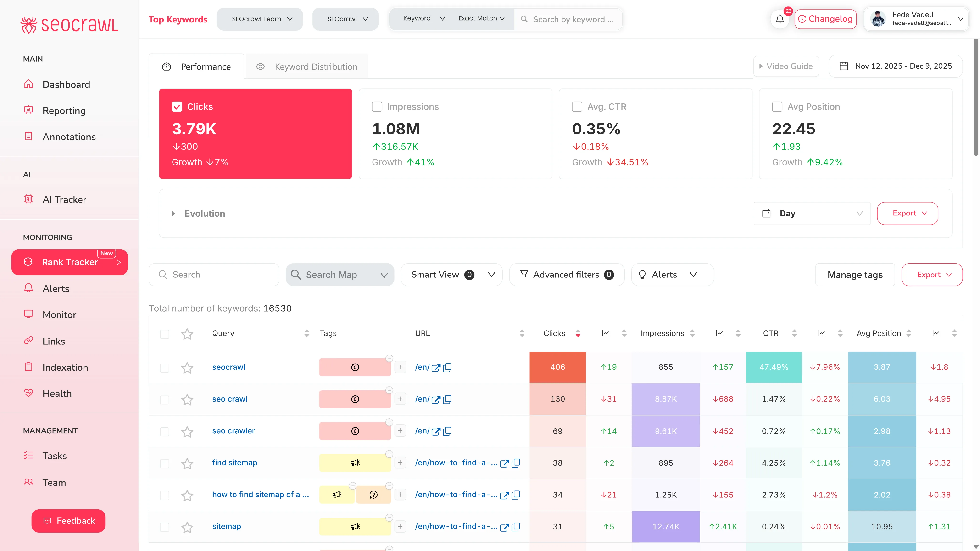Open the date range picker Nov 12 - Dec 9

(896, 66)
